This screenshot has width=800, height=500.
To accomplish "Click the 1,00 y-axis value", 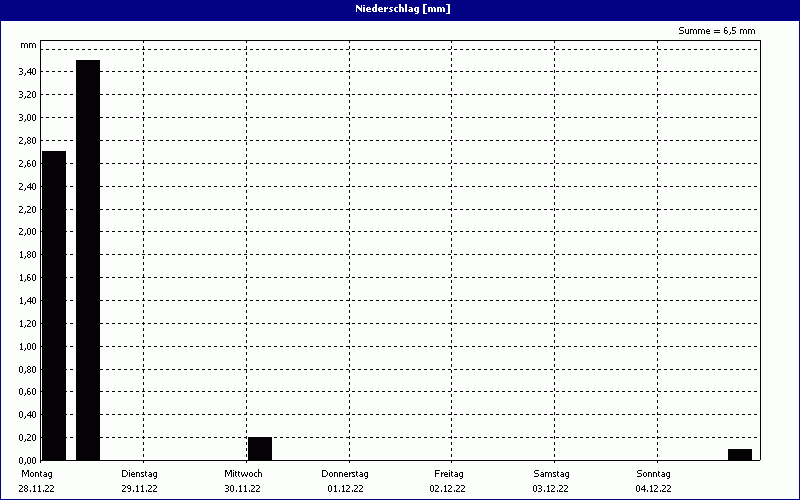I will (x=27, y=347).
